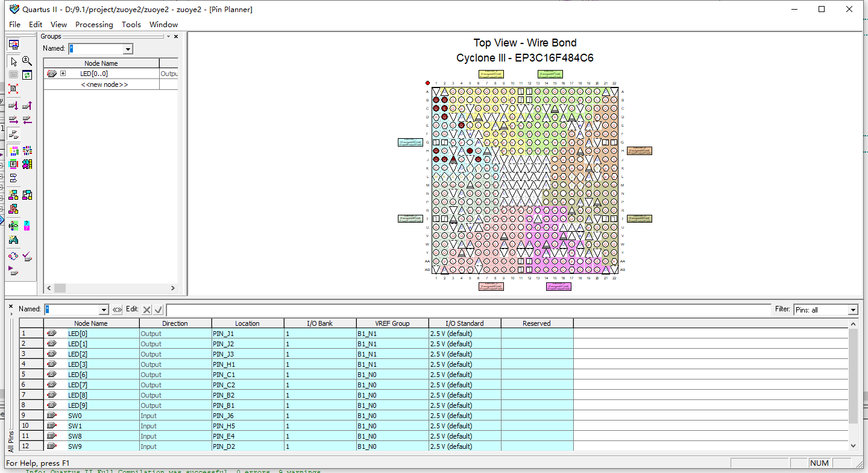Open the Window menu
The image size is (868, 473).
click(x=163, y=25)
